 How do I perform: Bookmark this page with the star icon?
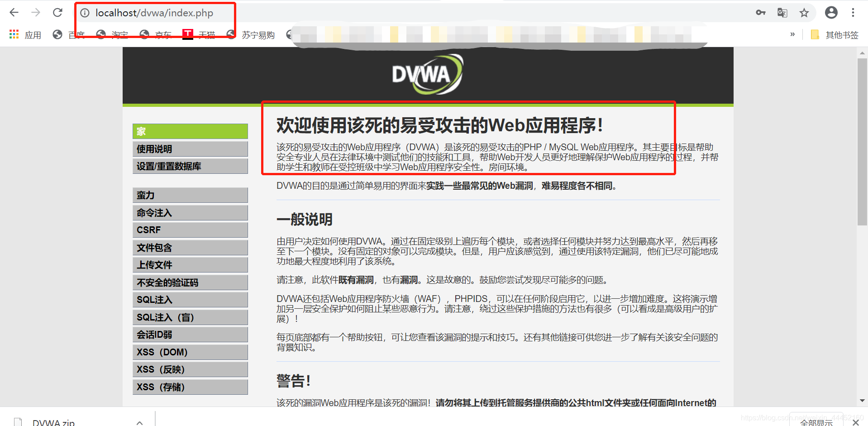coord(804,13)
